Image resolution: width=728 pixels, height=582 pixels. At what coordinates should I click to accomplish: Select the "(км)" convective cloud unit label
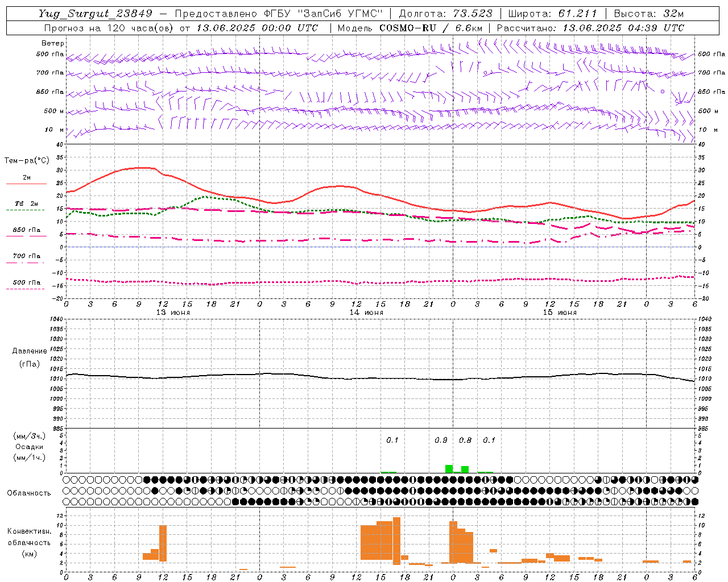click(x=30, y=554)
